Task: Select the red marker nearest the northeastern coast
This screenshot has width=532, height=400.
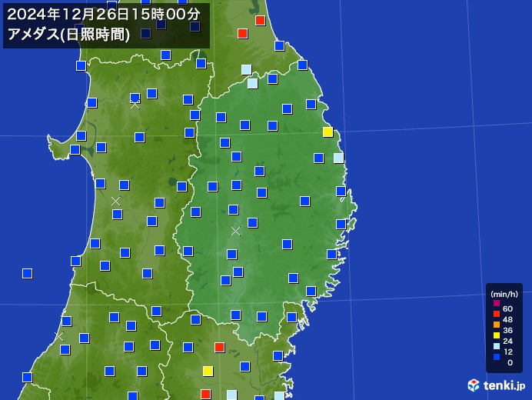Action: pos(260,20)
